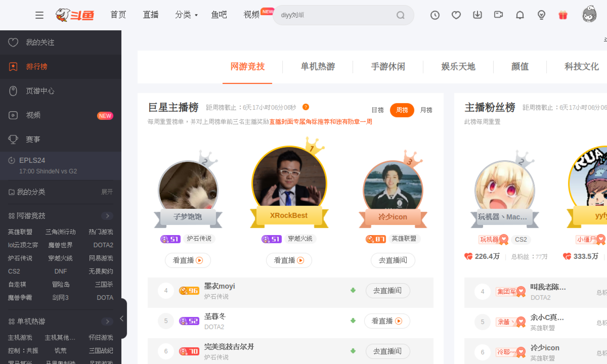Click the start broadcasting camera icon
Screen dimensions: 607x364
499,15
